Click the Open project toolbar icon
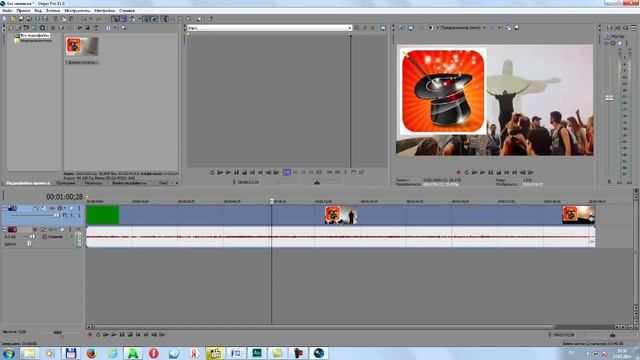Viewport: 640px width, 360px height. click(13, 19)
